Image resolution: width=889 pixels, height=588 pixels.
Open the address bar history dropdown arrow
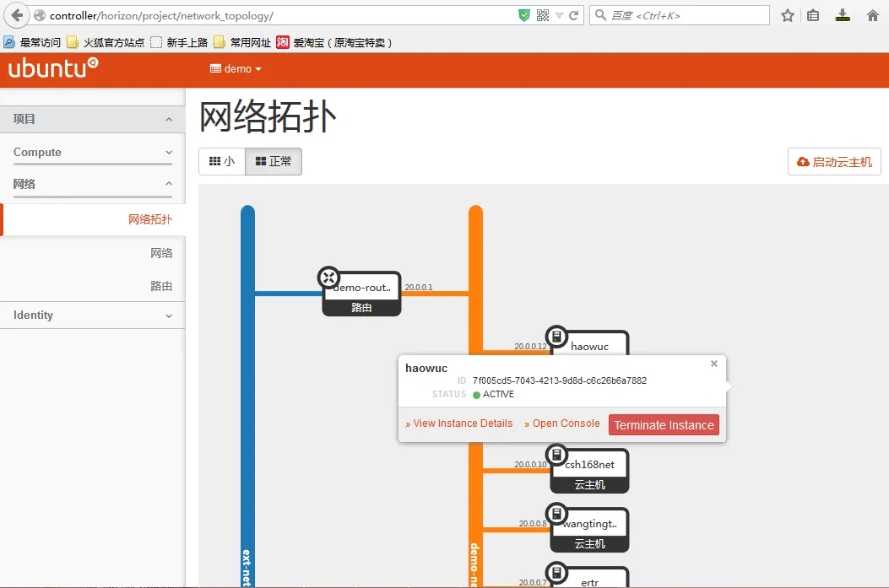[559, 16]
